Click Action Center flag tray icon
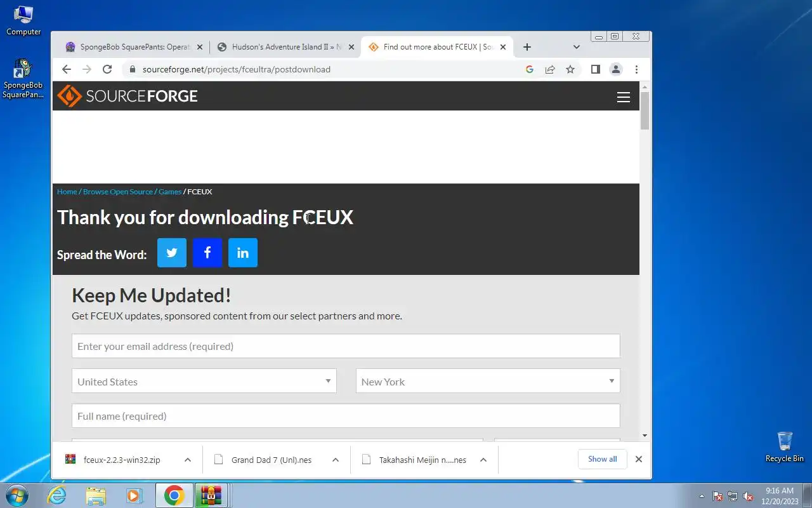The width and height of the screenshot is (812, 508). (x=717, y=497)
